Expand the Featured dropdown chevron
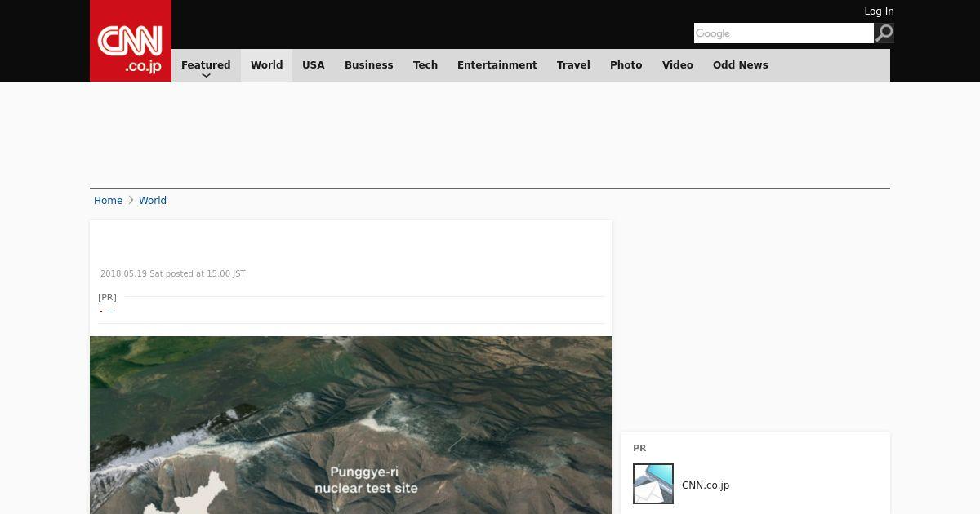Image resolution: width=980 pixels, height=514 pixels. (x=206, y=75)
